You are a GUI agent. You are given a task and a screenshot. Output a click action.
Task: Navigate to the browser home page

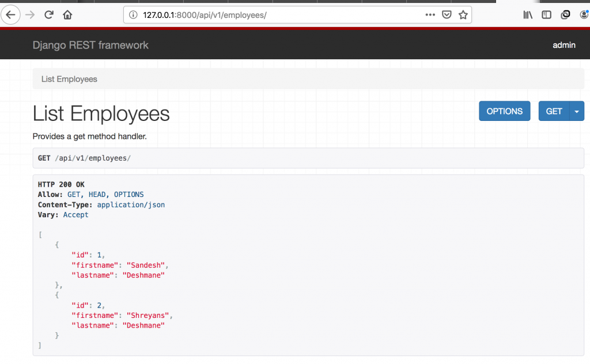67,14
